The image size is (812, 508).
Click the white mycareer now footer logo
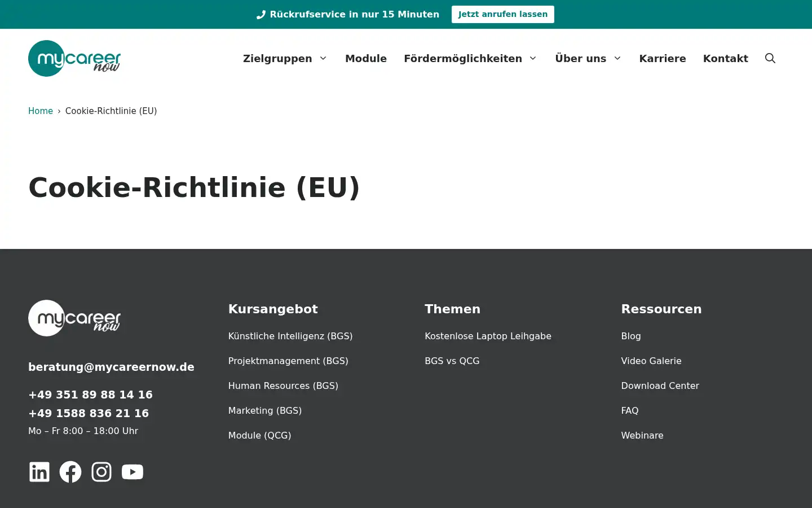74,318
